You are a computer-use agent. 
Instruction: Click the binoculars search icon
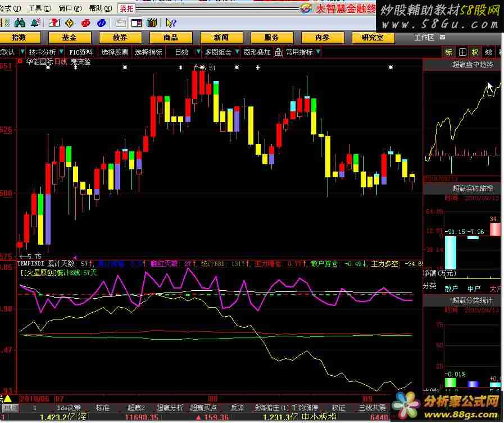pyautogui.click(x=20, y=23)
